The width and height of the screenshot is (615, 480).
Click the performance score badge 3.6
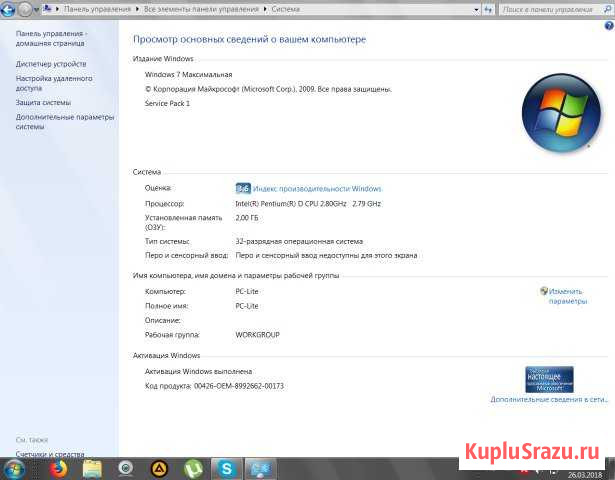coord(243,189)
